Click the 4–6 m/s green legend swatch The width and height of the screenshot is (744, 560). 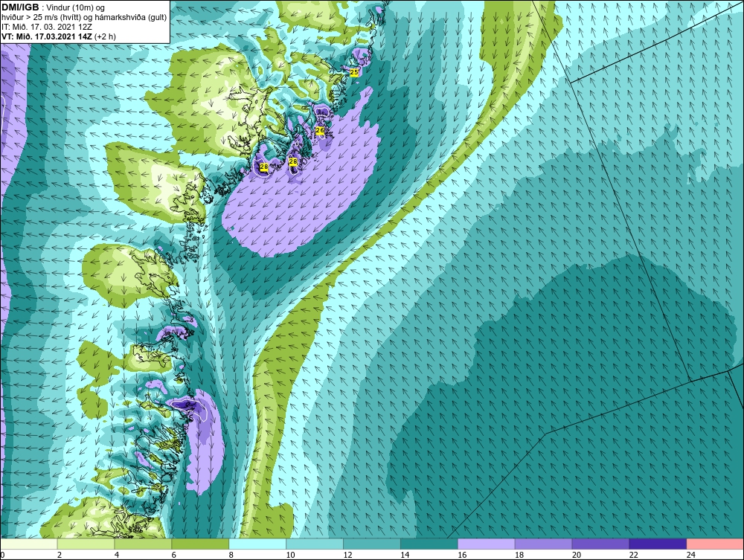(143, 544)
